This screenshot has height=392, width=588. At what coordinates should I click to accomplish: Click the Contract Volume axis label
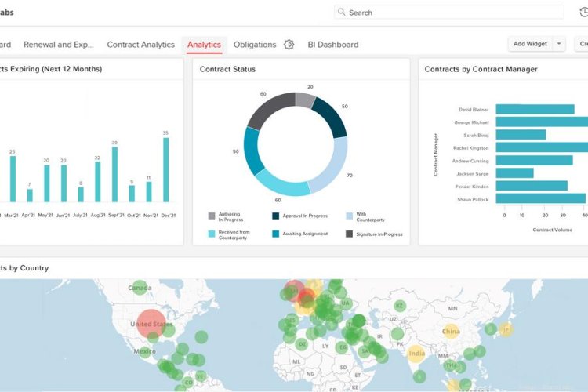(x=553, y=230)
